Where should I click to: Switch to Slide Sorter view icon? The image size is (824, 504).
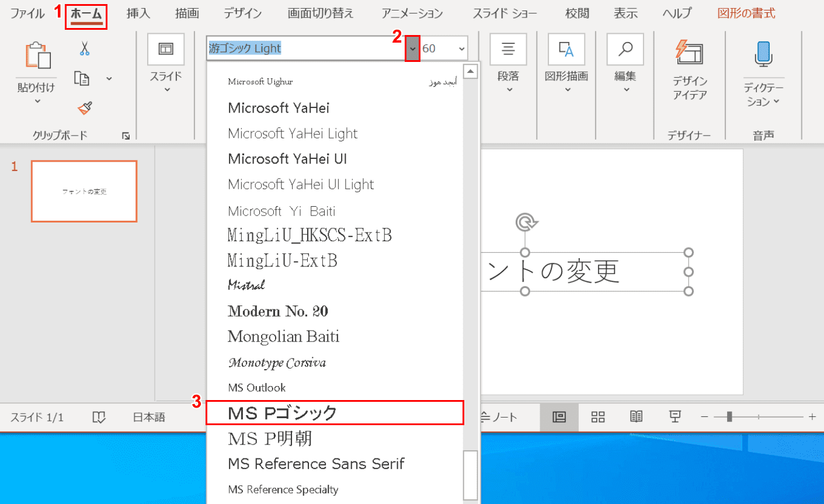(x=598, y=416)
